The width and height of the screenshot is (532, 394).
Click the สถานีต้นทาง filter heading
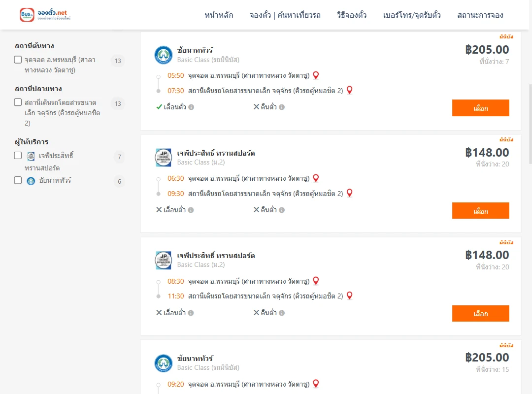click(x=34, y=46)
